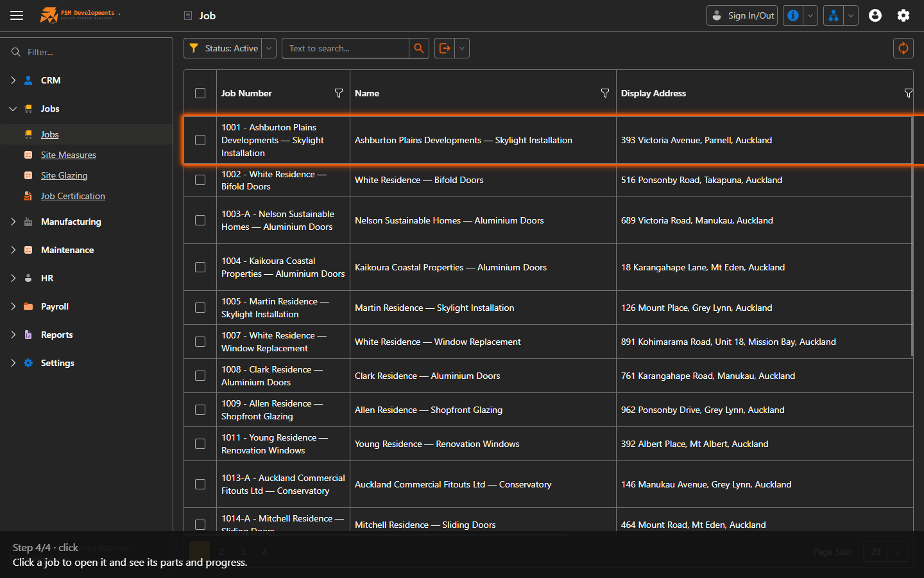
Task: Click the blue info icon
Action: pyautogui.click(x=793, y=15)
